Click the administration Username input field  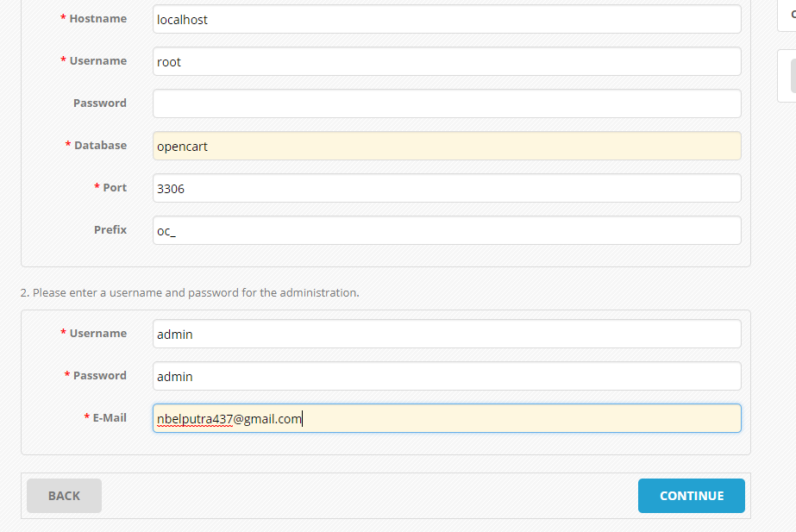pos(447,334)
